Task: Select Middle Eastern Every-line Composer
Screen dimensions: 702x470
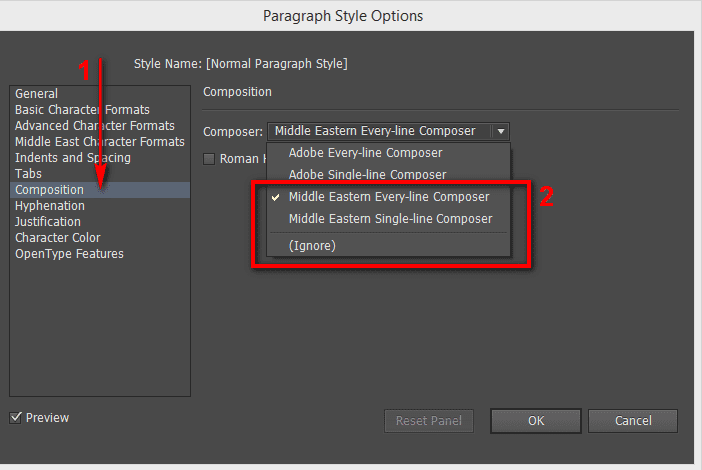Action: pos(389,197)
